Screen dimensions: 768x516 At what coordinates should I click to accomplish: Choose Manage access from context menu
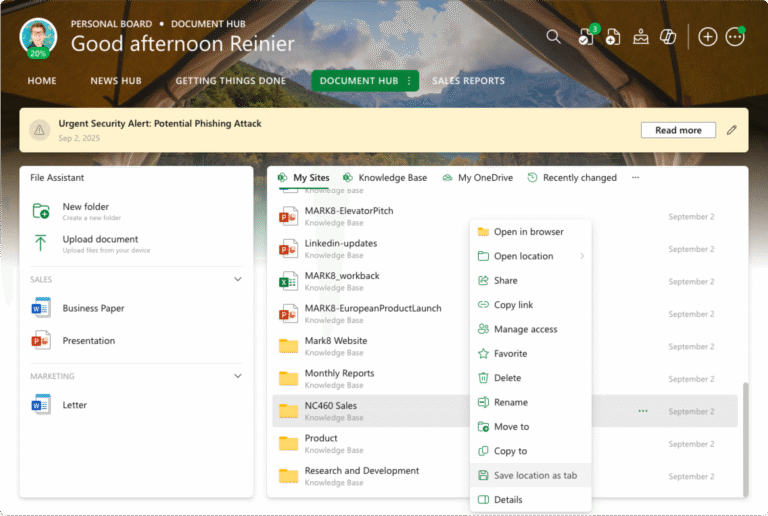(525, 329)
